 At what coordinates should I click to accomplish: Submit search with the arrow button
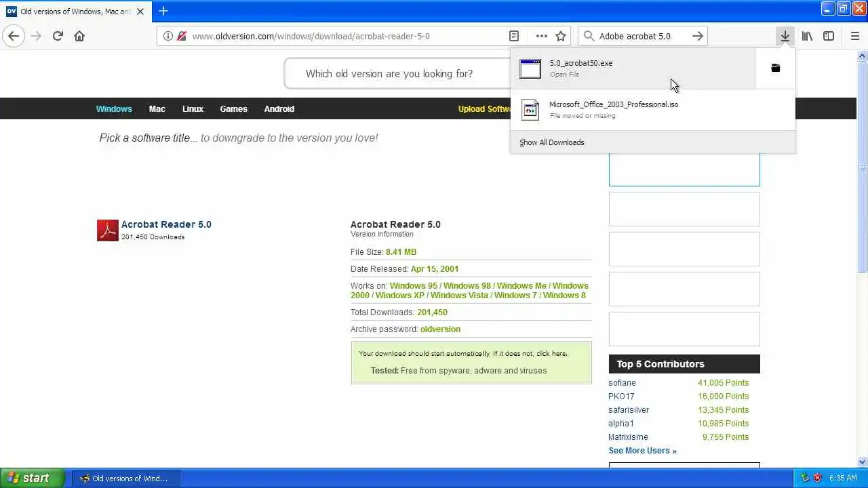697,36
